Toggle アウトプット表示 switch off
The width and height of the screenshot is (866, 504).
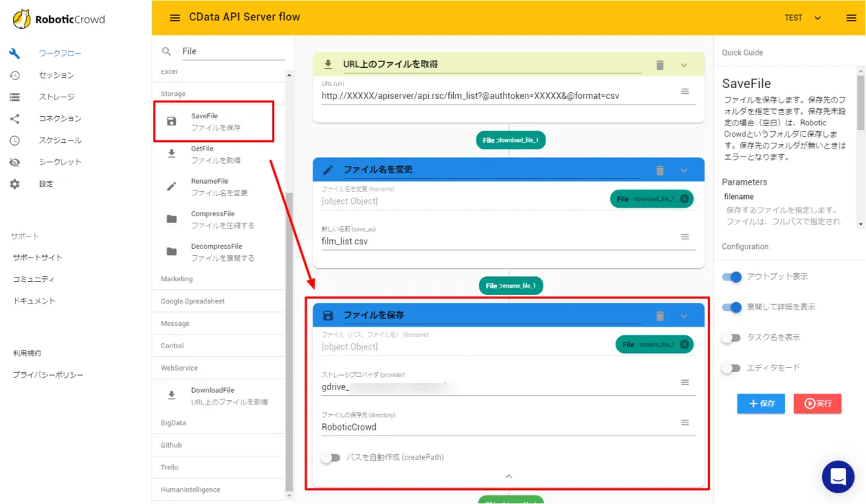click(x=732, y=277)
